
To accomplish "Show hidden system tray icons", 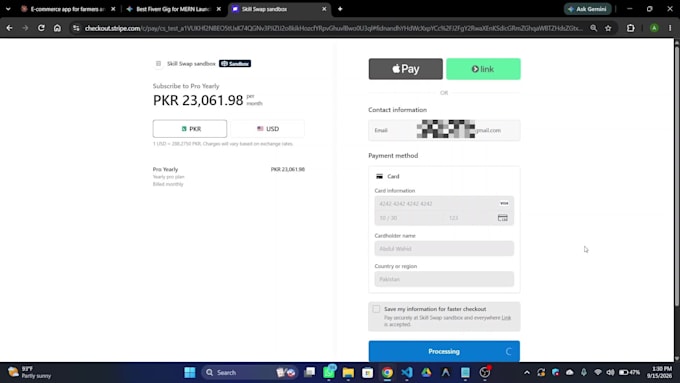I will click(526, 372).
